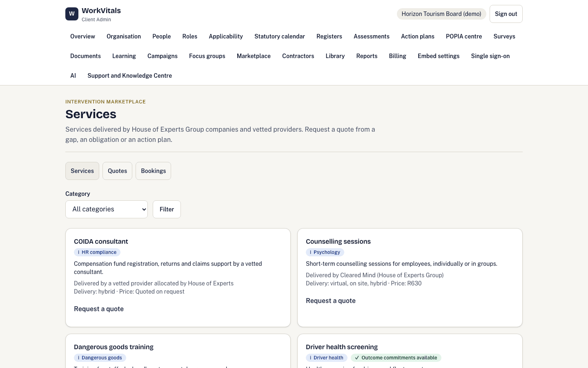Apply the category Filter button
Screen dimensions: 588x368
click(167, 209)
